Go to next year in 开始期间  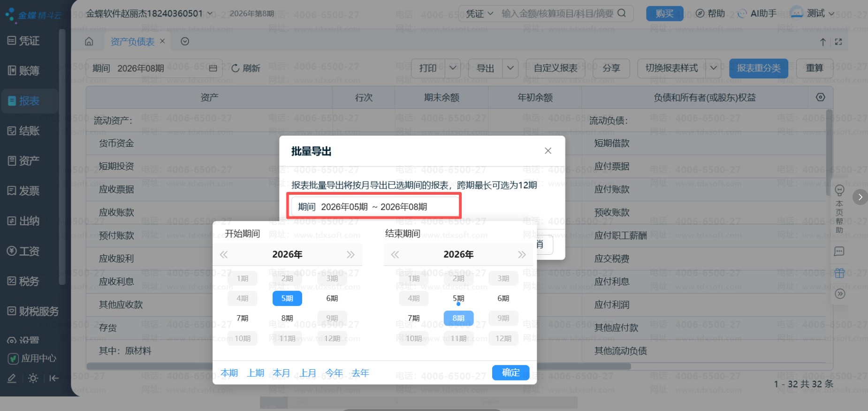(x=350, y=255)
